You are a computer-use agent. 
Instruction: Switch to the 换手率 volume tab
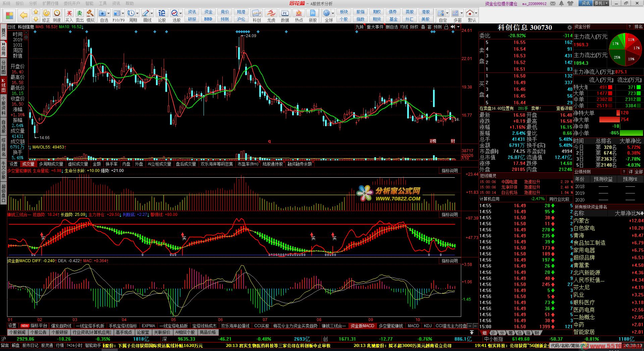click(x=111, y=164)
